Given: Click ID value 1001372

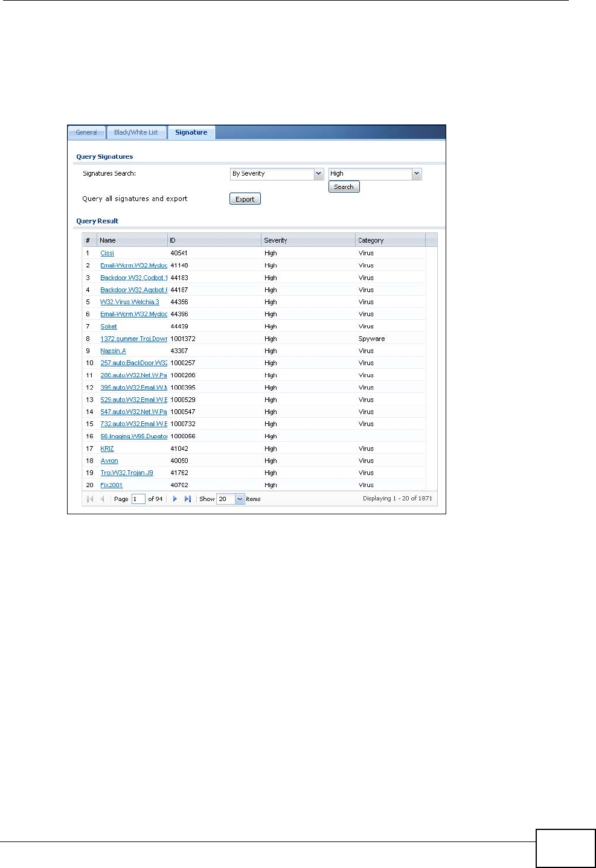Looking at the screenshot, I should click(183, 339).
